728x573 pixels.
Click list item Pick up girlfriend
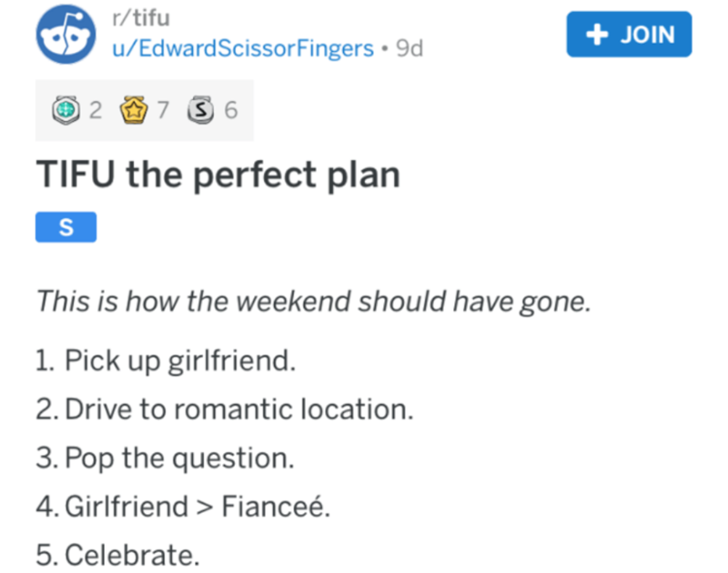[167, 361]
